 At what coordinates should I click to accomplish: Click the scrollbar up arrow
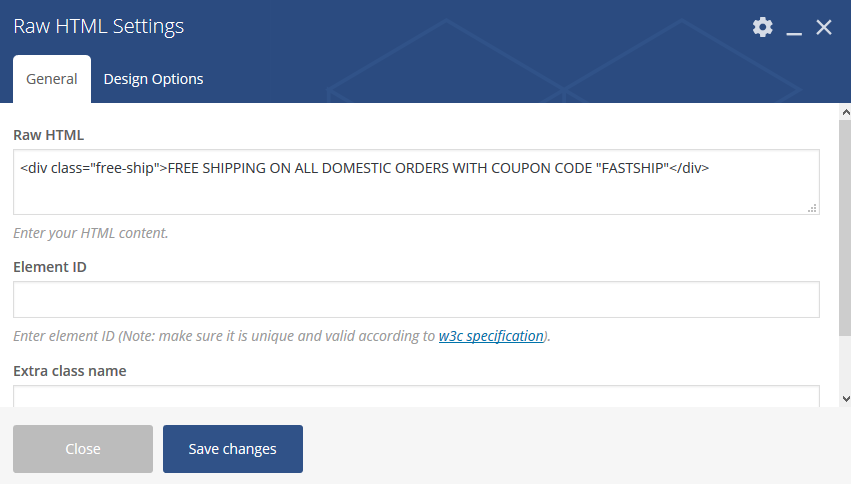[846, 112]
